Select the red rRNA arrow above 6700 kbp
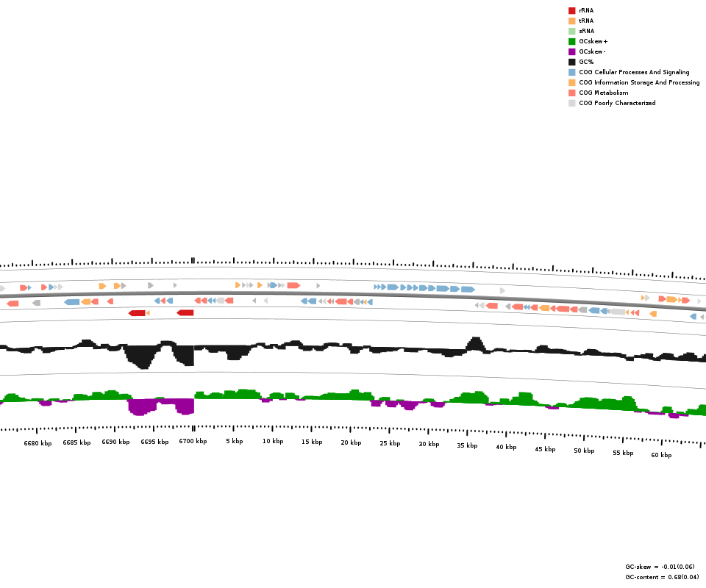 pyautogui.click(x=185, y=312)
